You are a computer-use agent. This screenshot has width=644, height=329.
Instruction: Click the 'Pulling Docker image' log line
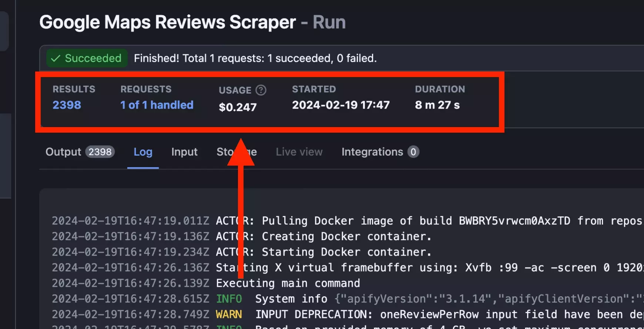pos(333,221)
